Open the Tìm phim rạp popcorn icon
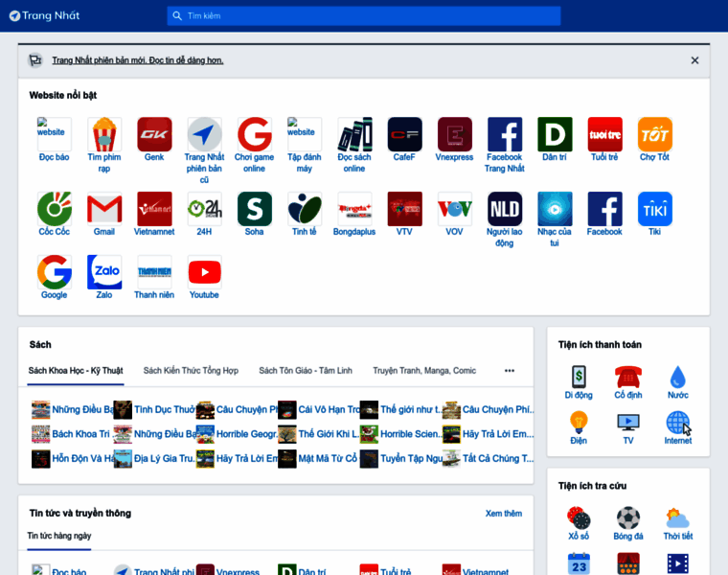Image resolution: width=728 pixels, height=575 pixels. [x=104, y=134]
